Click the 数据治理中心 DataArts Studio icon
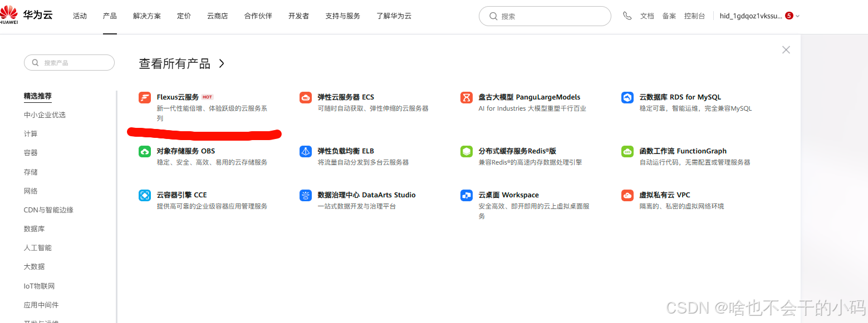868x323 pixels. coord(306,195)
